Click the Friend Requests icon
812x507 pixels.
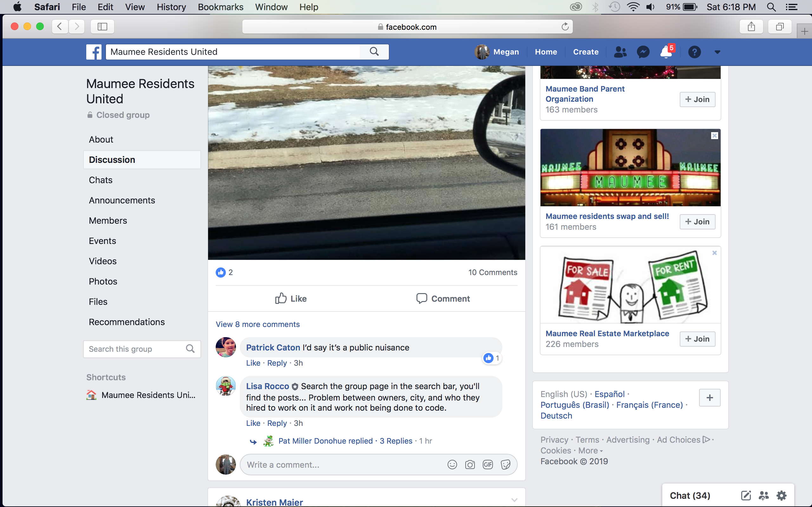(620, 52)
